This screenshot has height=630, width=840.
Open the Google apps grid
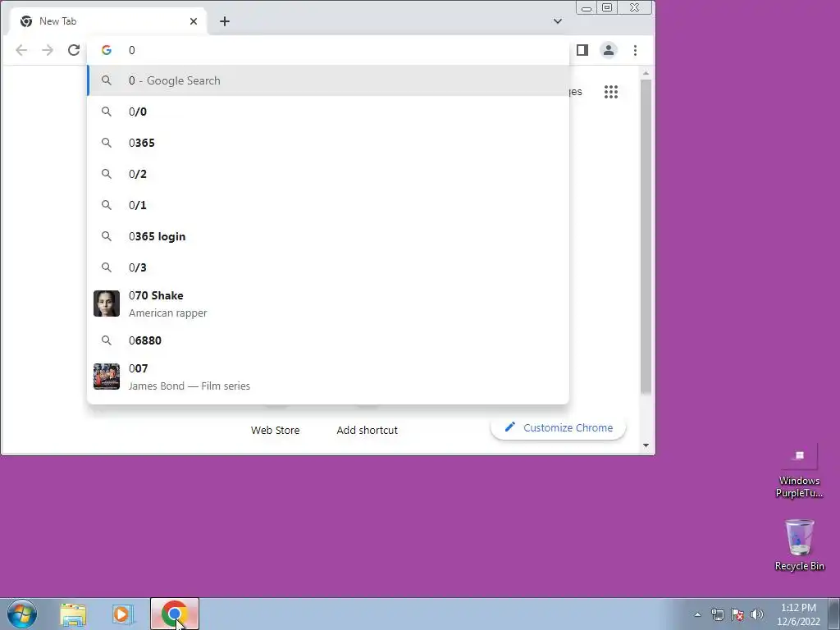coord(611,92)
